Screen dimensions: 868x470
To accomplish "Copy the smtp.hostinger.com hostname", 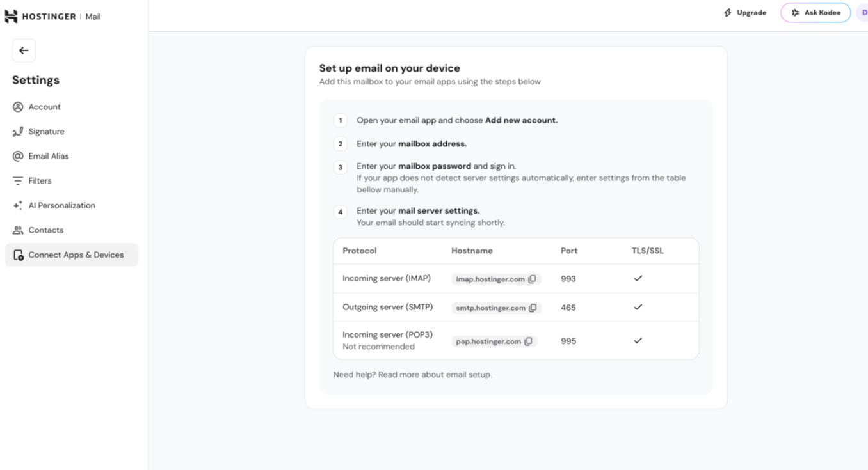I will point(533,308).
